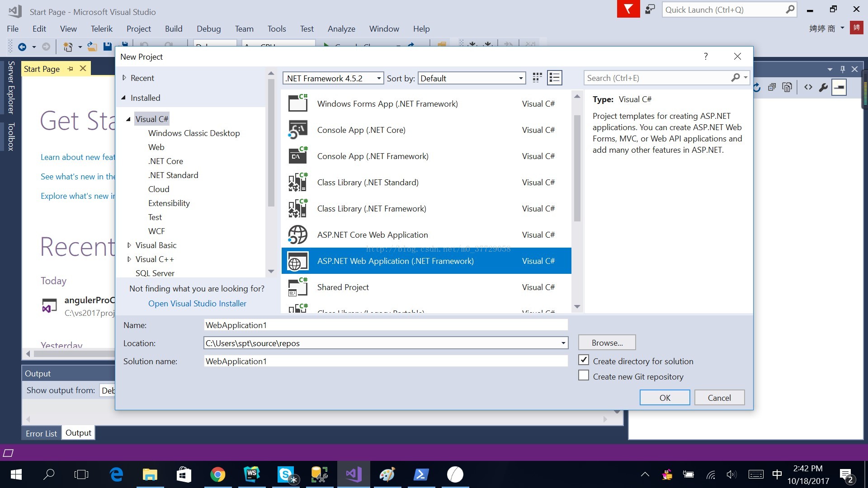
Task: Collapse the Installed node
Action: [124, 98]
